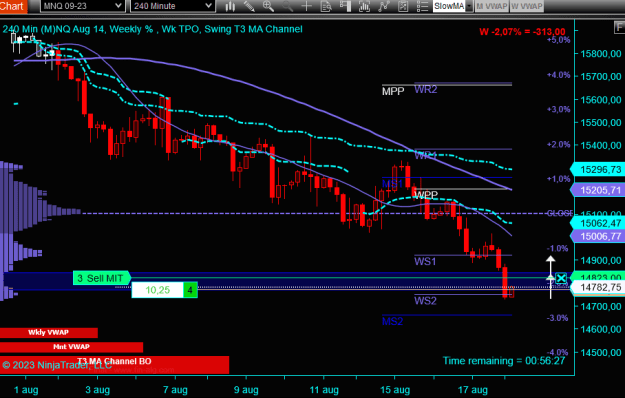
Task: Click the 15006,77 price marker
Action: tap(599, 236)
